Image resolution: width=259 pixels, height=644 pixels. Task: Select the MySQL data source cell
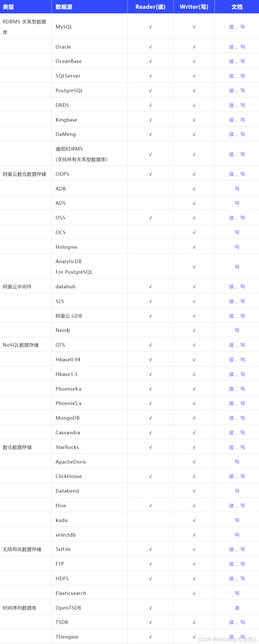pyautogui.click(x=89, y=26)
